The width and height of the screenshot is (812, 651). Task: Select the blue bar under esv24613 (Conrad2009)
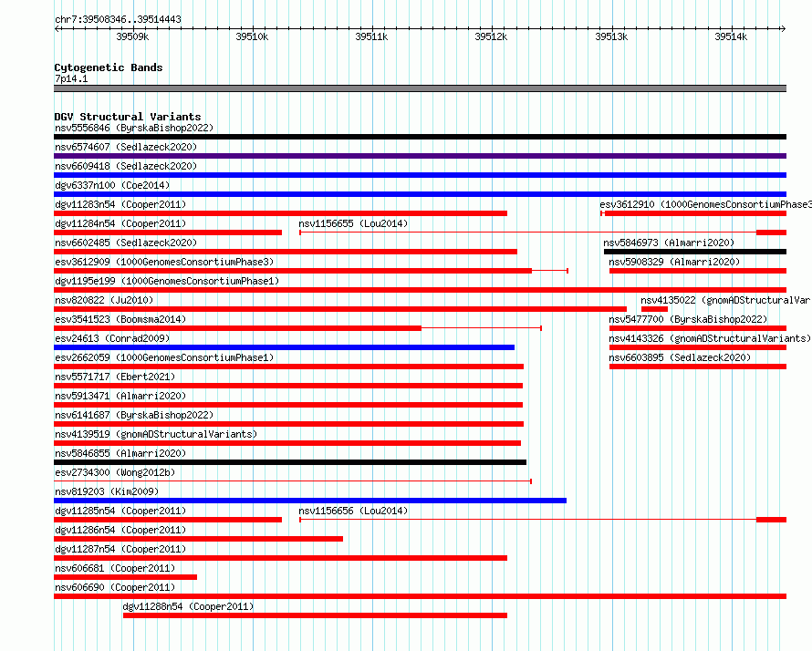(x=285, y=347)
